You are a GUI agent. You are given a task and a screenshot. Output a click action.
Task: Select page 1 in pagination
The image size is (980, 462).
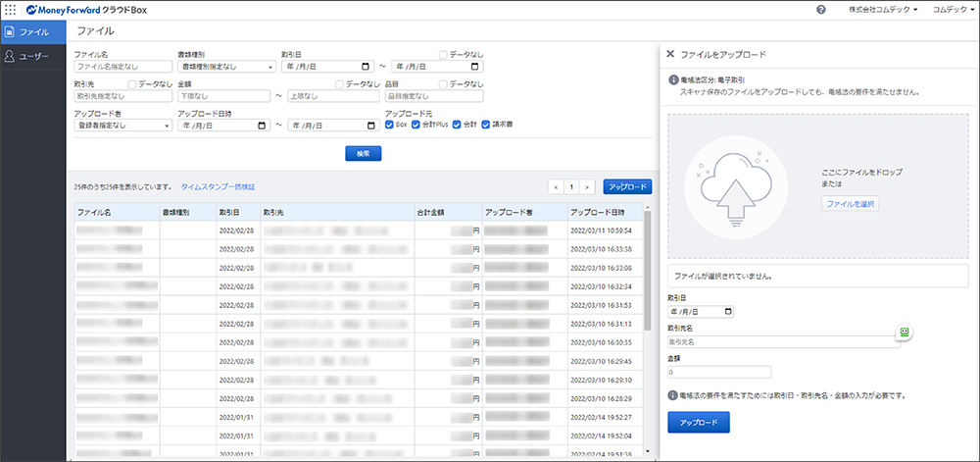571,187
